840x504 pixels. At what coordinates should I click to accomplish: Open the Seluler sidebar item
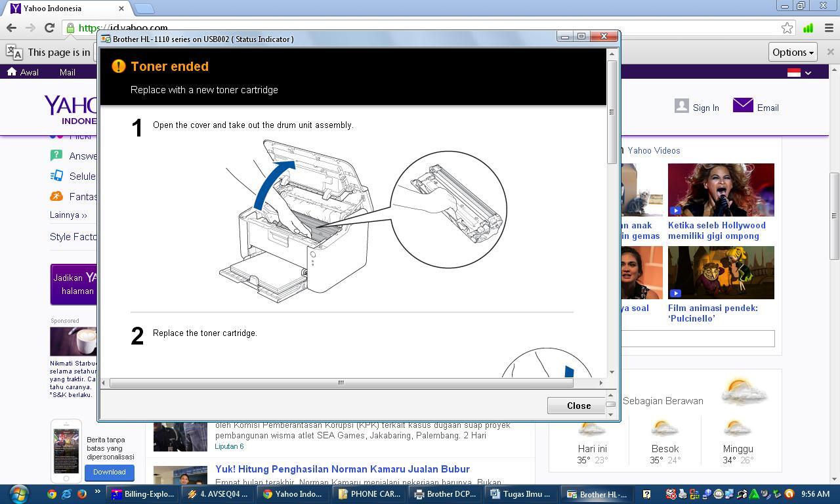(x=73, y=176)
